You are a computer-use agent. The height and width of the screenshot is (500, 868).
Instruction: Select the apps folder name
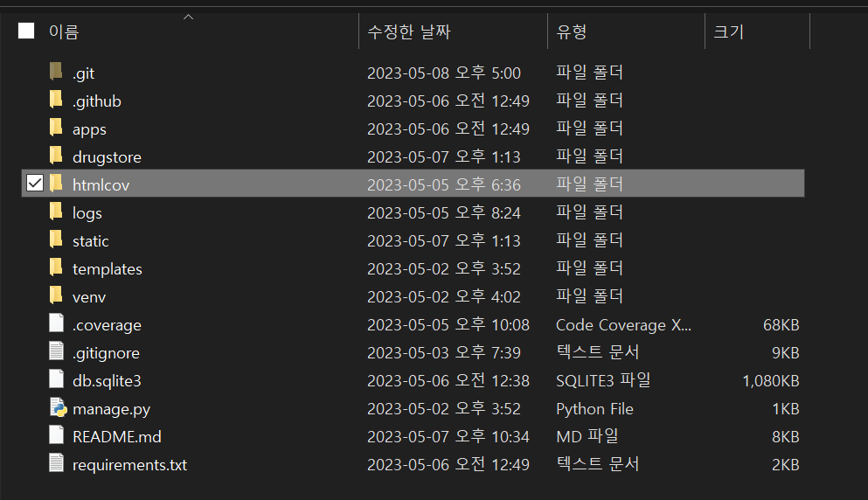pos(89,129)
